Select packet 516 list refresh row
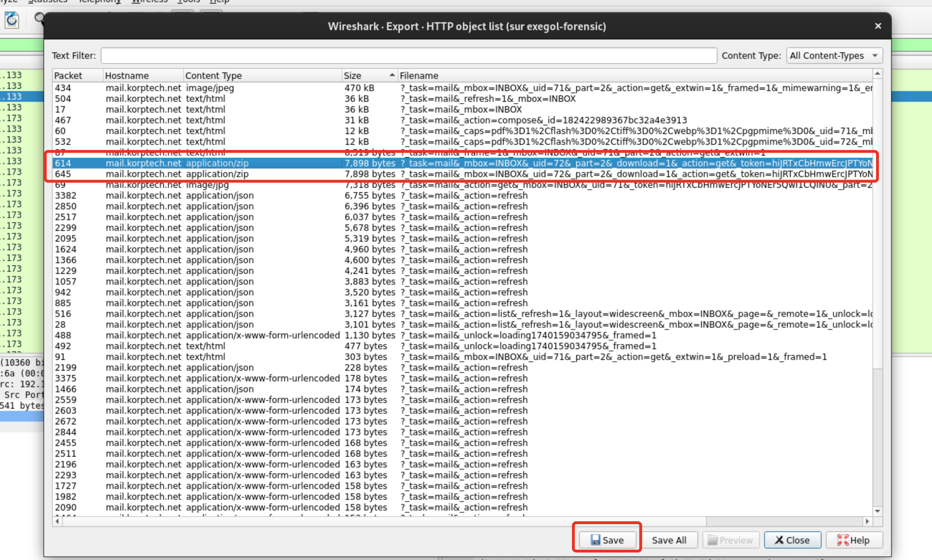This screenshot has width=932, height=560. click(463, 314)
